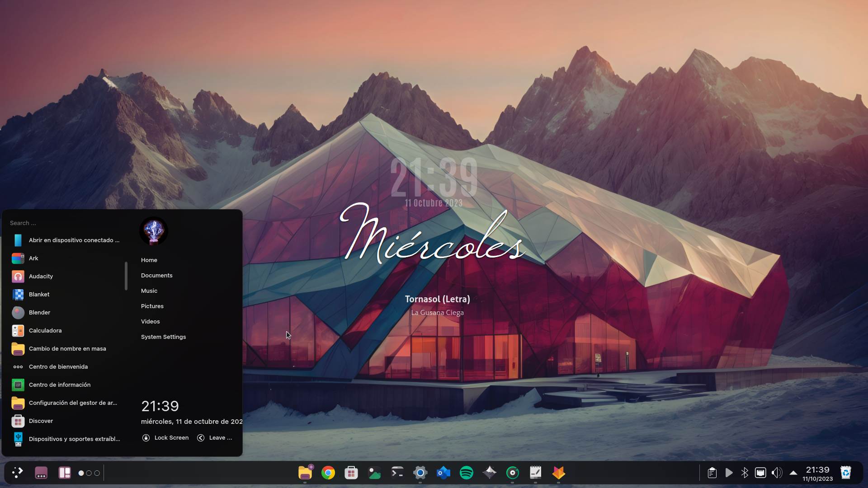Expand hidden system tray icons arrow
This screenshot has height=488, width=868.
click(x=793, y=473)
